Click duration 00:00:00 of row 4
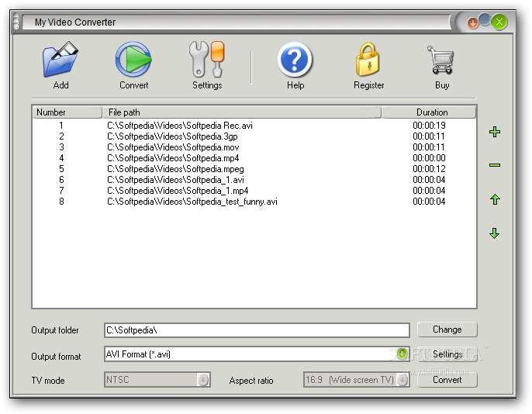Viewport: 532px width, 414px height. pos(429,158)
